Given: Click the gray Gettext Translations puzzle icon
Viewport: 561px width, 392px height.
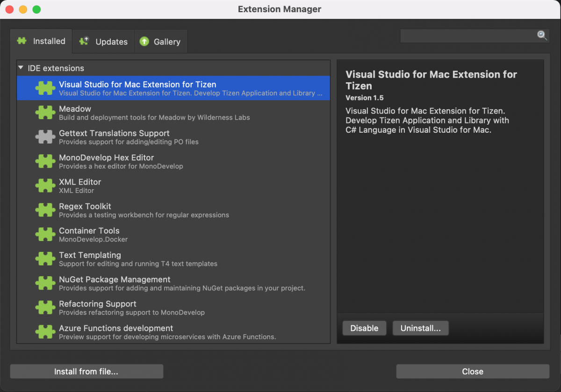Looking at the screenshot, I should pyautogui.click(x=45, y=137).
